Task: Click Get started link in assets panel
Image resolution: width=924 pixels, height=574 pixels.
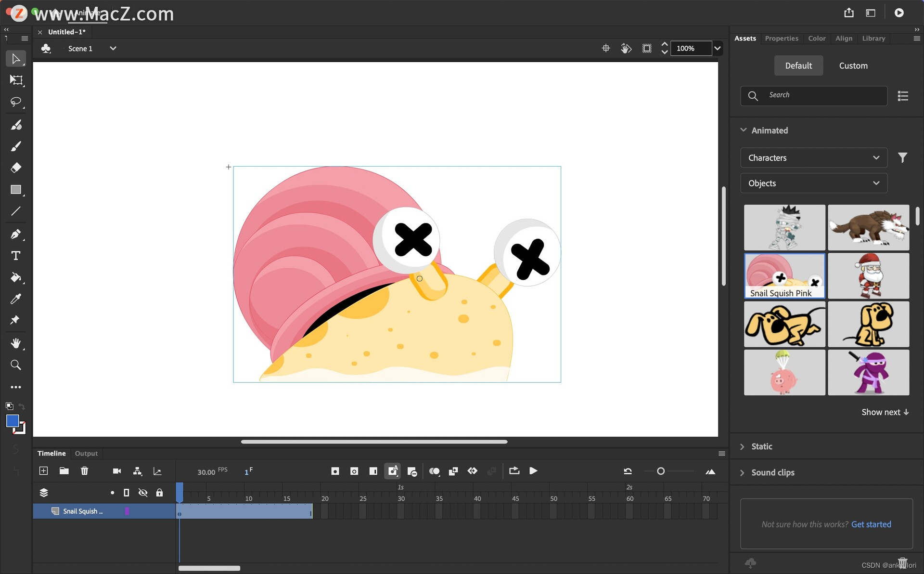Action: pos(871,524)
